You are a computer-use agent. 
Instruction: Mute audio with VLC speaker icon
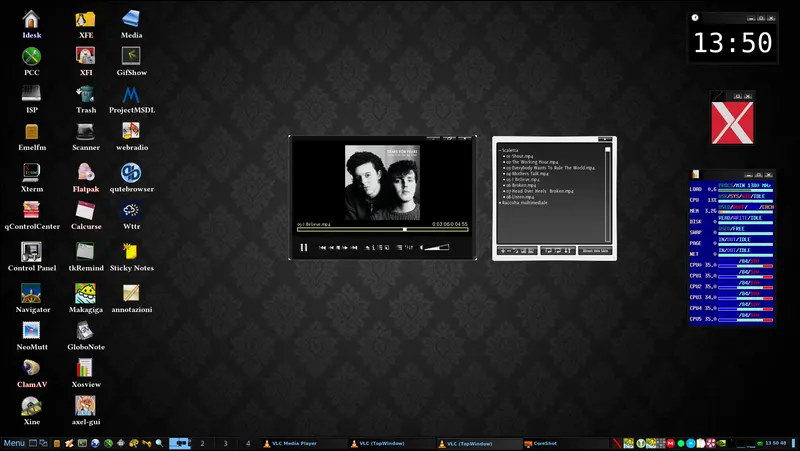(x=421, y=247)
